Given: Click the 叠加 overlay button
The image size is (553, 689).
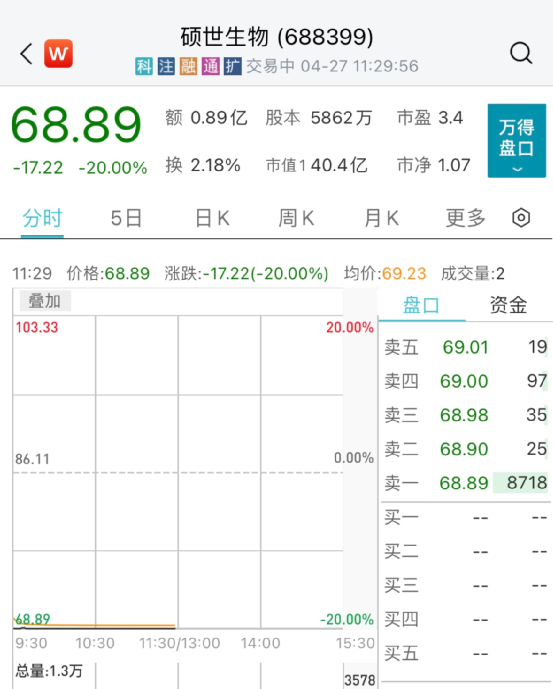Looking at the screenshot, I should [x=45, y=301].
